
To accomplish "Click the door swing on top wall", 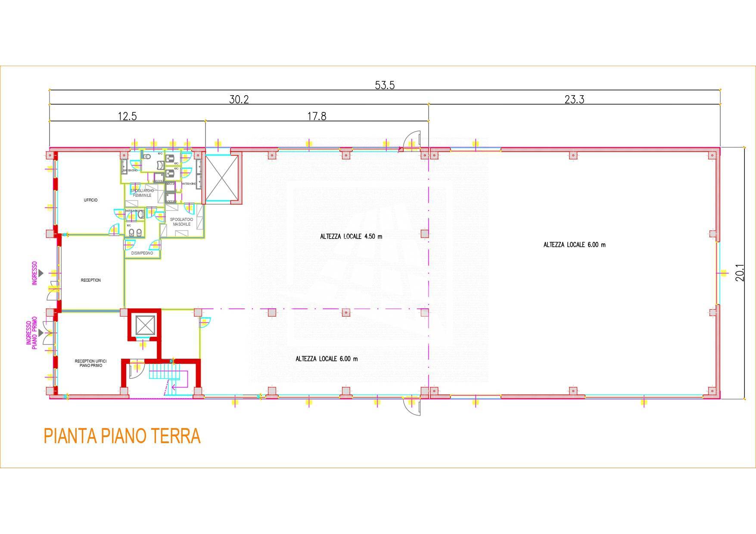I will [411, 140].
